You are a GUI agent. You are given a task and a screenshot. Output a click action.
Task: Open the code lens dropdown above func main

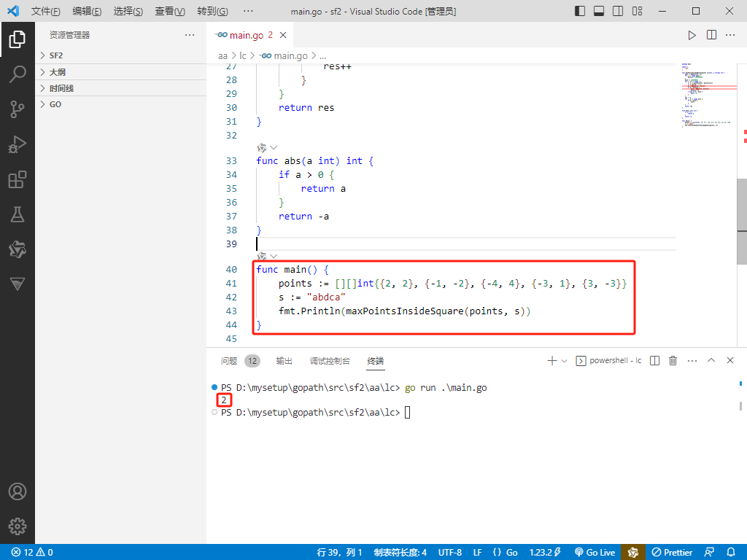[274, 256]
